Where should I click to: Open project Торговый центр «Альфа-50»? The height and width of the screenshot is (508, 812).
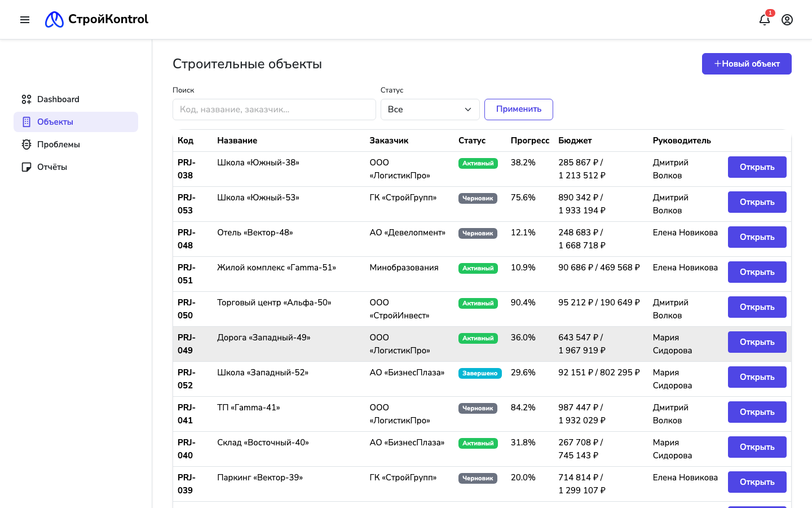[757, 307]
